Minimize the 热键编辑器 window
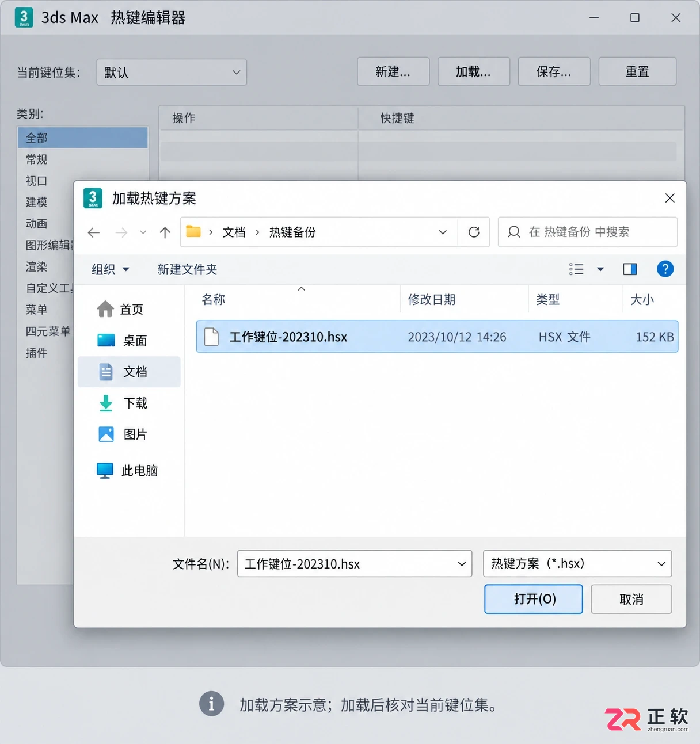The image size is (700, 744). click(594, 18)
